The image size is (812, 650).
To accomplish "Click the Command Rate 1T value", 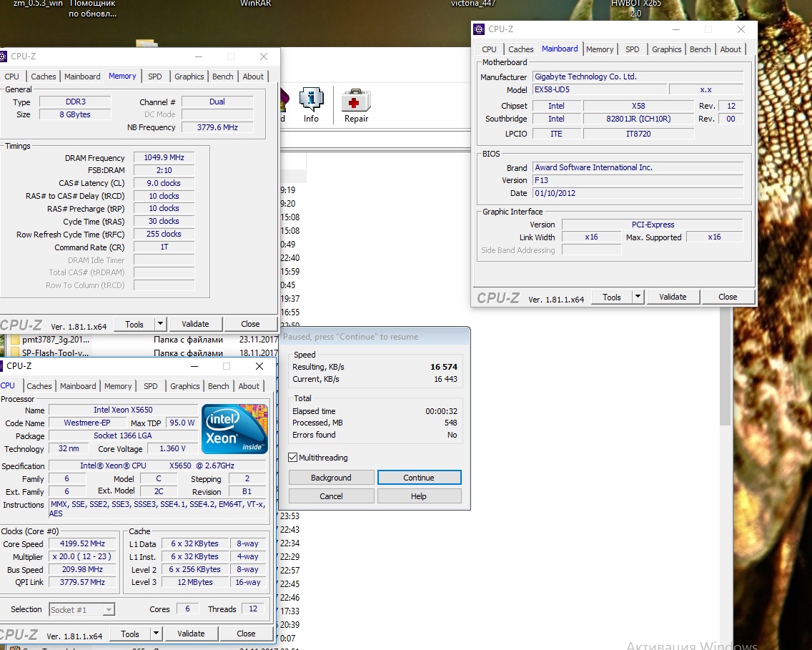I will click(164, 247).
